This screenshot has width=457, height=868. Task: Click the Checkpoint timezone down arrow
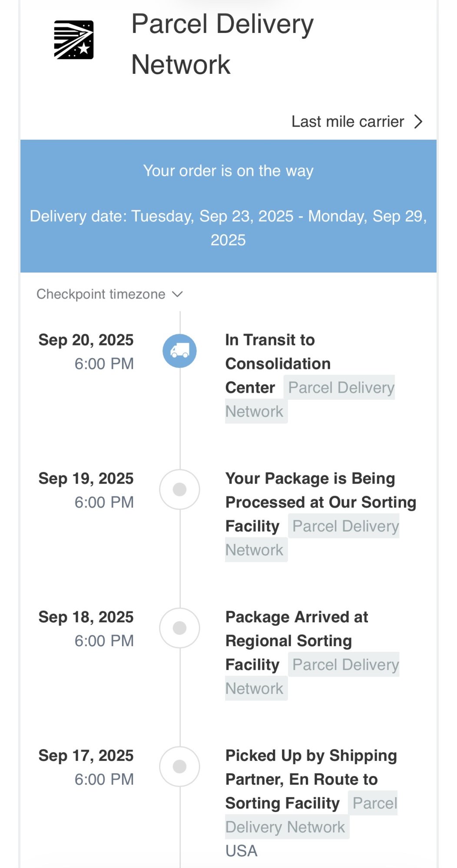pyautogui.click(x=177, y=294)
